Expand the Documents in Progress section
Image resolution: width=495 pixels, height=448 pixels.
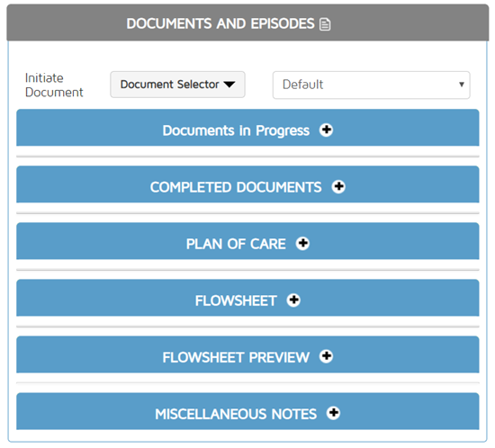(x=247, y=128)
